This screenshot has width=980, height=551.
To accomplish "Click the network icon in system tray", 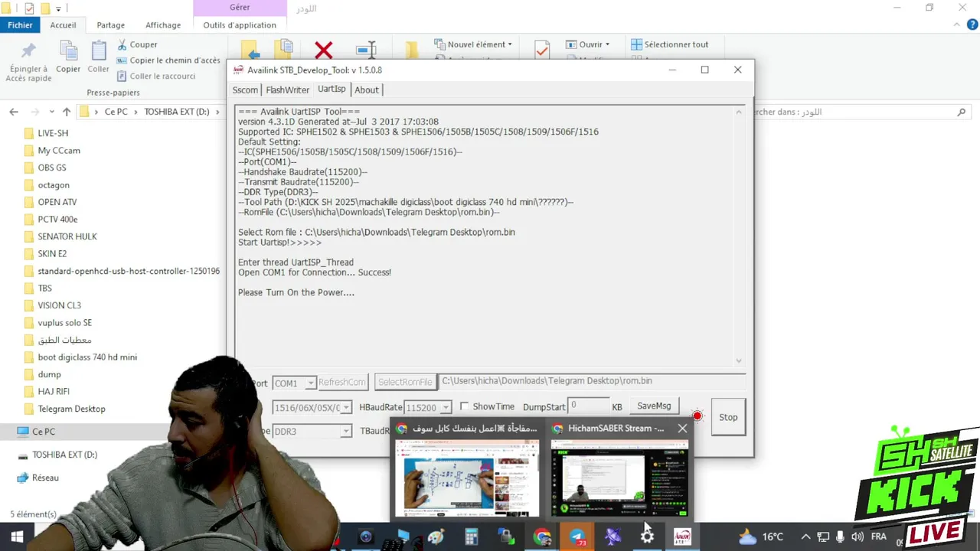I will pos(823,537).
